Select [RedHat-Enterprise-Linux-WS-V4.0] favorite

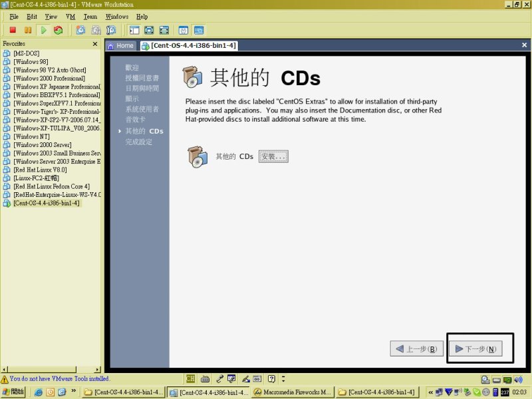tap(57, 195)
